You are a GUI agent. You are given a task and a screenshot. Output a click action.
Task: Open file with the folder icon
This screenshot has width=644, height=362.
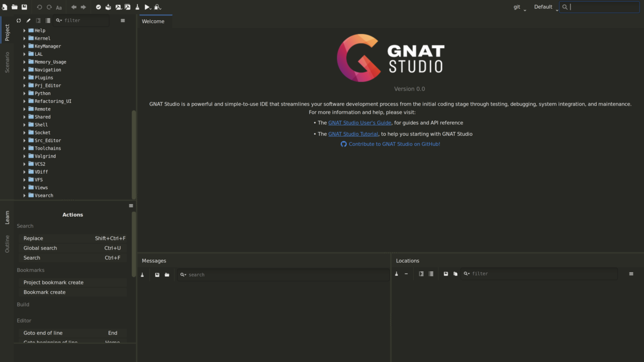14,7
